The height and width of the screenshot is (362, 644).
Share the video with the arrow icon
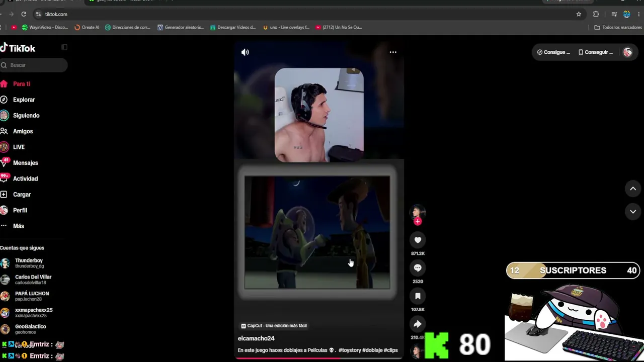pyautogui.click(x=418, y=324)
